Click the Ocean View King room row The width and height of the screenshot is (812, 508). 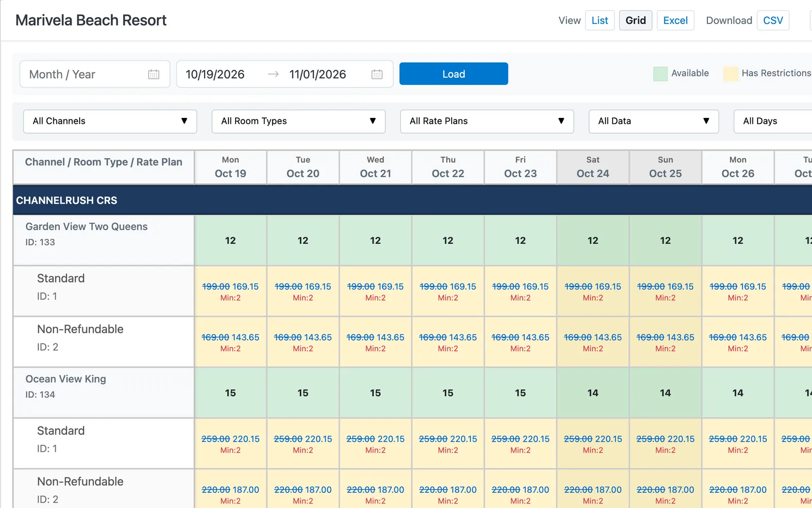[x=104, y=393]
